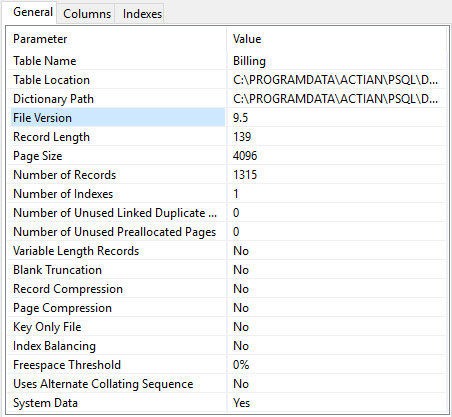Select Uses Alternate Collating Sequence parameter
452x417 pixels.
point(103,384)
